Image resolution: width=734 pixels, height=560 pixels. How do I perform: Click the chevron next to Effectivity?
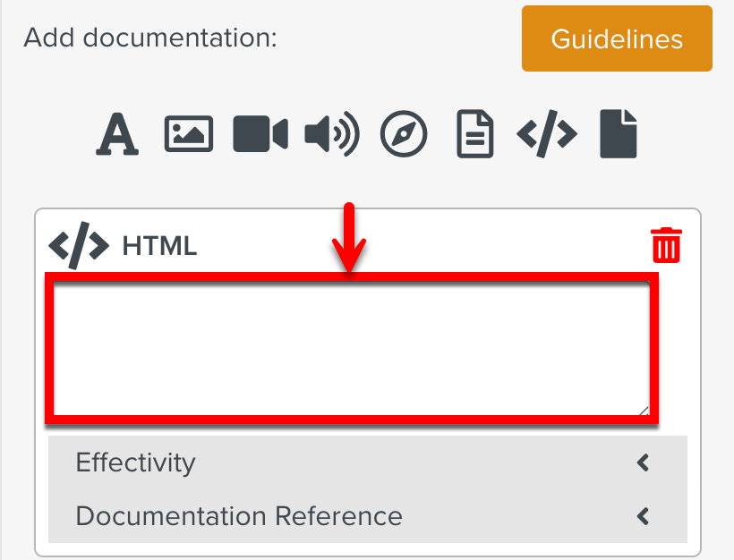pyautogui.click(x=642, y=463)
